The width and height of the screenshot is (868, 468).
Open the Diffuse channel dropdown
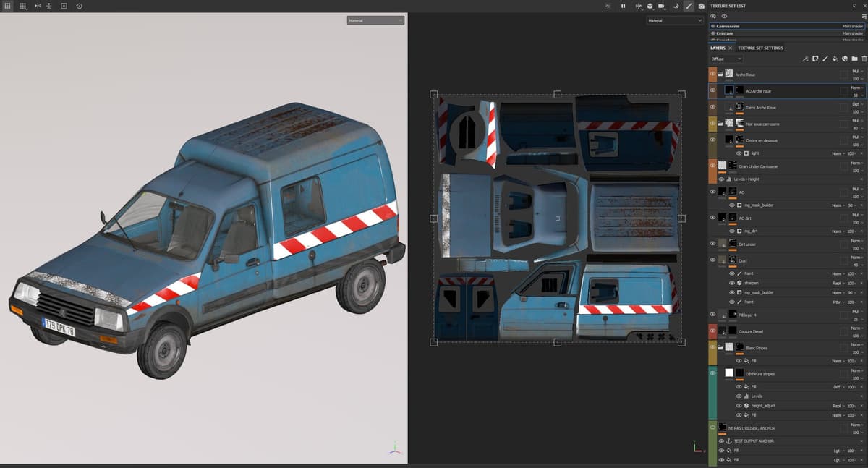(726, 59)
